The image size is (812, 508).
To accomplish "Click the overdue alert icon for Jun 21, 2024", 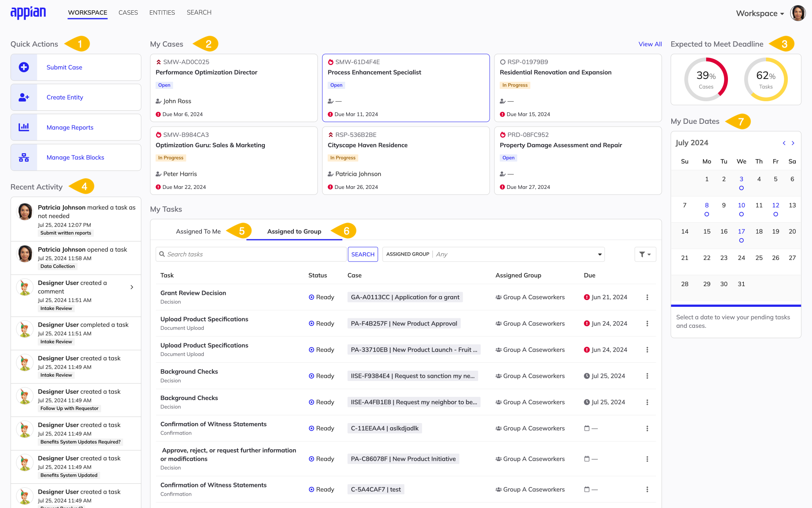I will [587, 297].
